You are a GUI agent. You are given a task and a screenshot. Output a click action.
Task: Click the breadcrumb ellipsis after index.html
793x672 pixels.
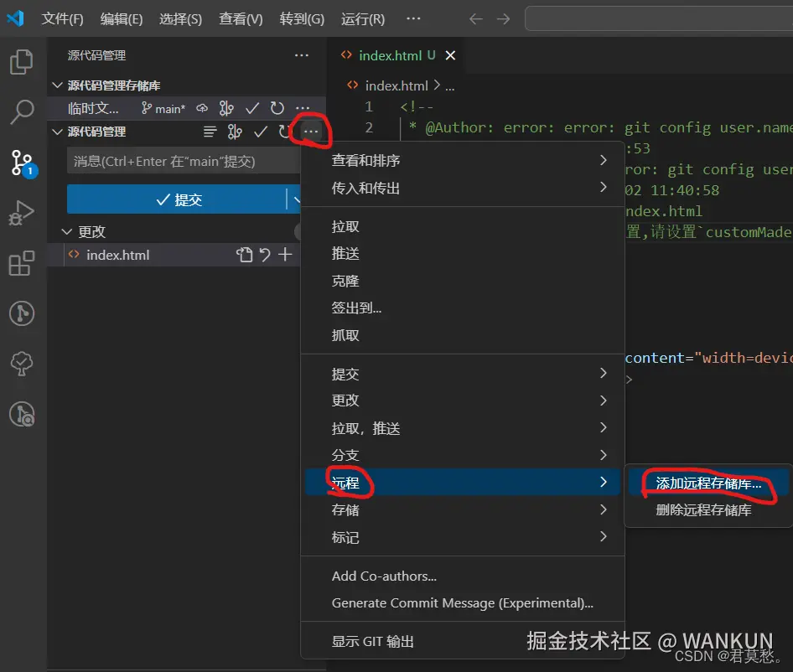tap(449, 86)
